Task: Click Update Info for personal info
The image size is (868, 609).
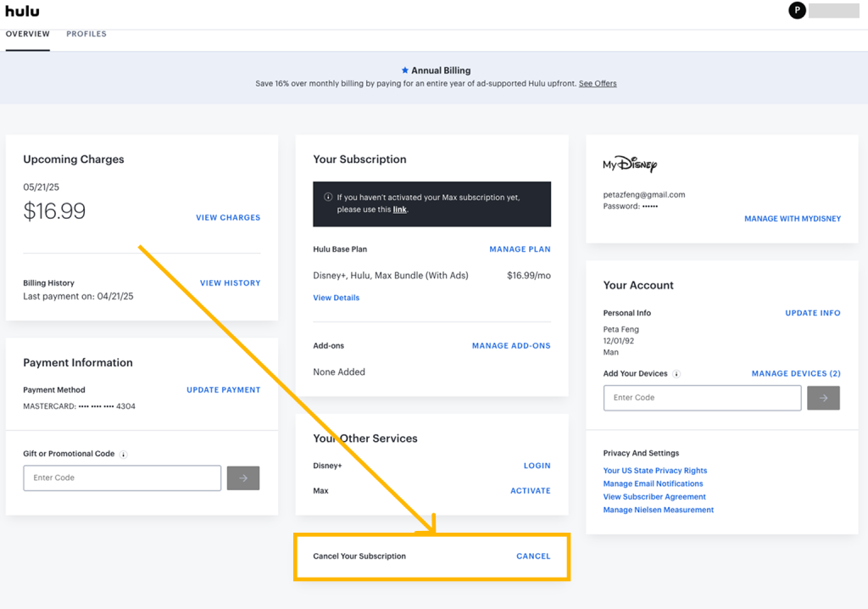Action: coord(813,313)
